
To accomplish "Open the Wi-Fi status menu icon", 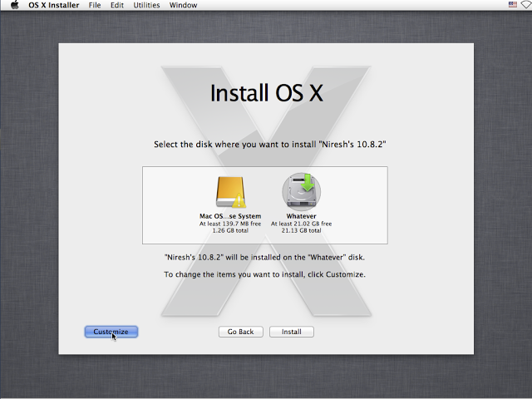I will [525, 5].
